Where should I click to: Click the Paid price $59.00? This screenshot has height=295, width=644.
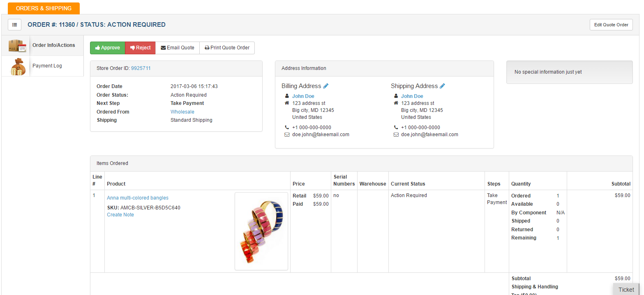[x=321, y=204]
